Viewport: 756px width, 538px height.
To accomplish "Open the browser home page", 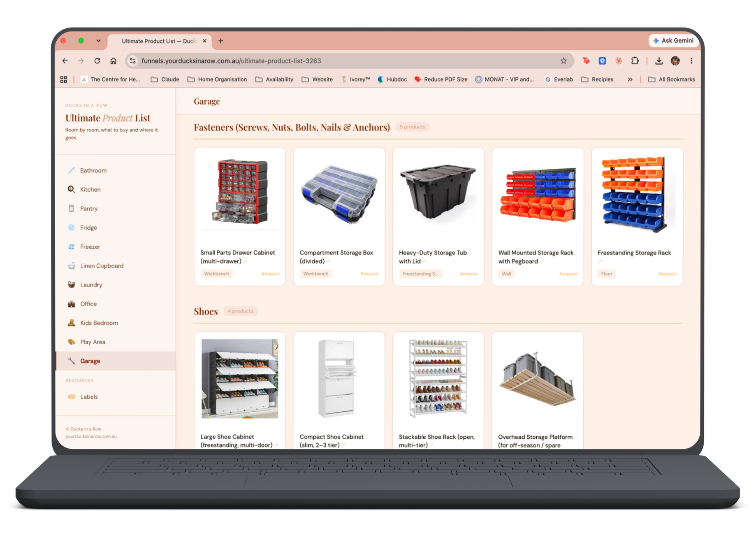I will 113,61.
